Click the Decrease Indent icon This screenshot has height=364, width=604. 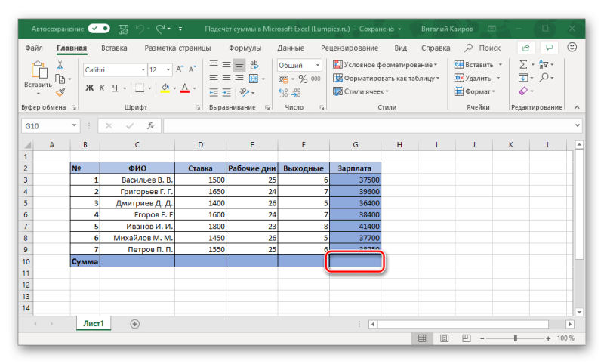(214, 92)
